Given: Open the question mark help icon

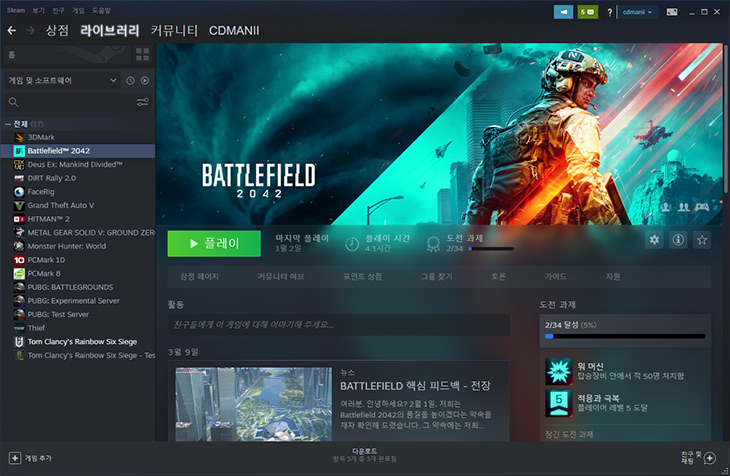Looking at the screenshot, I should (x=609, y=13).
